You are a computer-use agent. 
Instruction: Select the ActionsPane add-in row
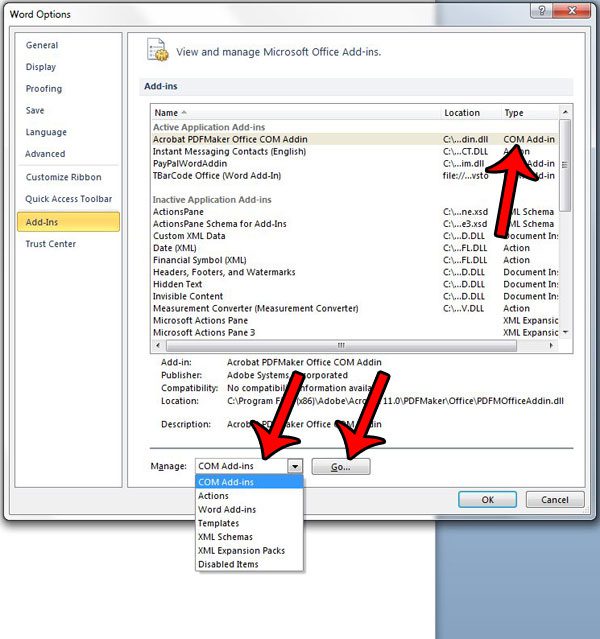pyautogui.click(x=355, y=212)
